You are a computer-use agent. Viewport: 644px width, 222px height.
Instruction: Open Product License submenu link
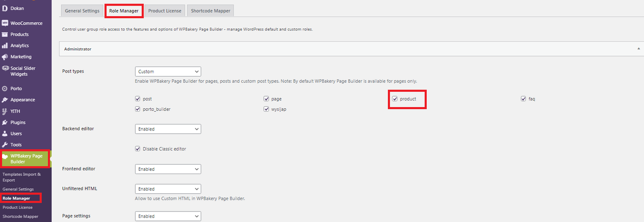(18, 207)
